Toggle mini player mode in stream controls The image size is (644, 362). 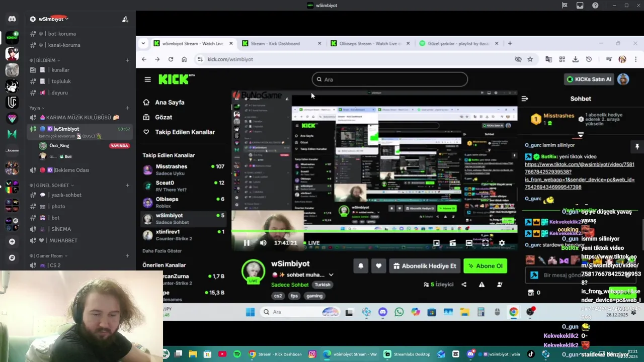tap(436, 243)
